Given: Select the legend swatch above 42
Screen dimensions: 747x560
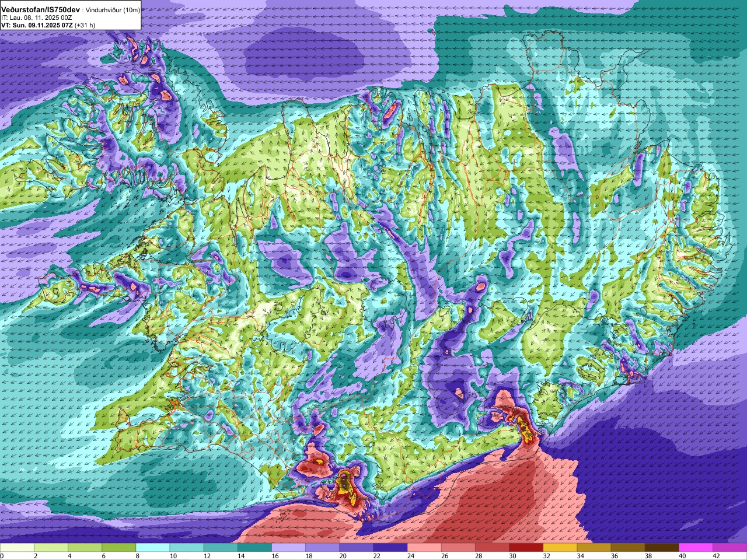Looking at the screenshot, I should coord(729,548).
